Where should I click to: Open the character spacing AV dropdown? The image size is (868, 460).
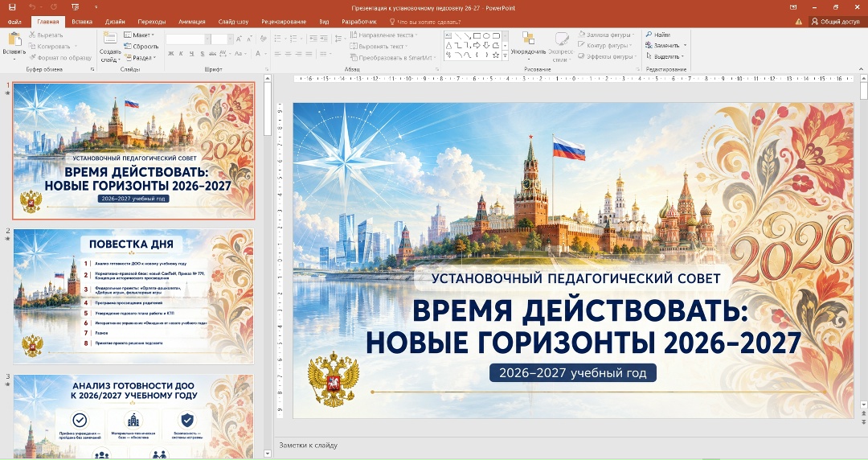click(224, 54)
